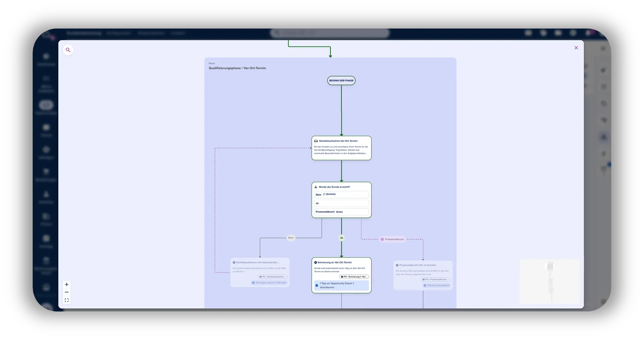
Task: Open the Kontaktaufnahme Vor-Ort Termin title
Action: pyautogui.click(x=338, y=141)
